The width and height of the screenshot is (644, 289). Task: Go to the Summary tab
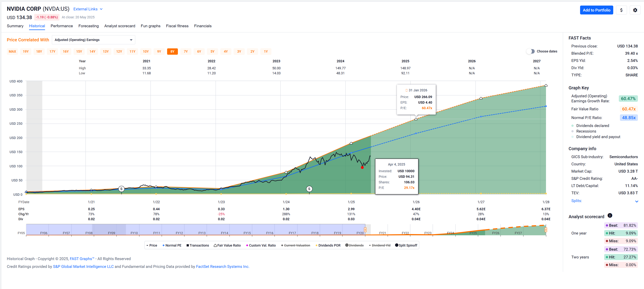[x=15, y=26]
